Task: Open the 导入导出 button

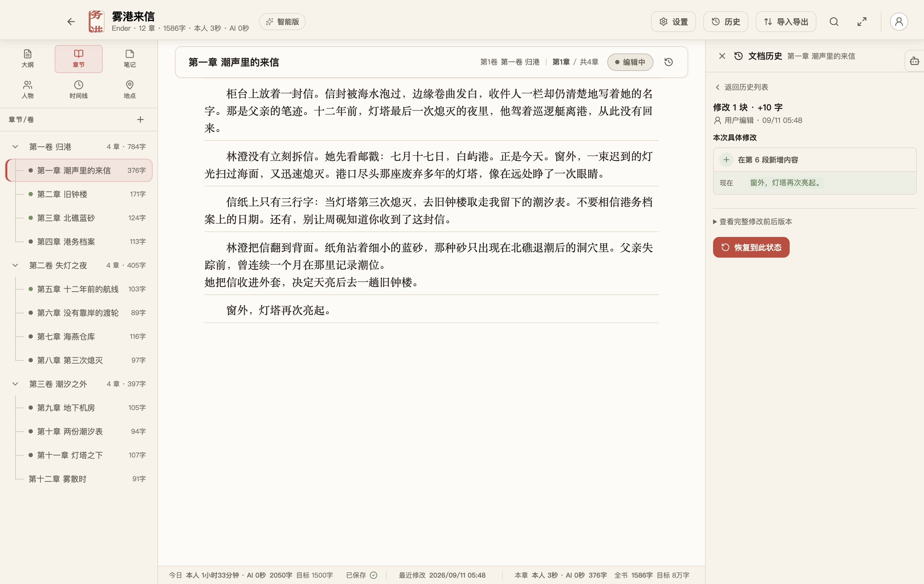Action: coord(785,22)
